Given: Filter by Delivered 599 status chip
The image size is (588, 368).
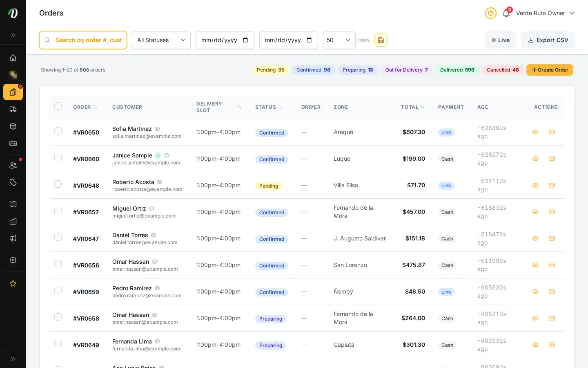Looking at the screenshot, I should point(457,70).
